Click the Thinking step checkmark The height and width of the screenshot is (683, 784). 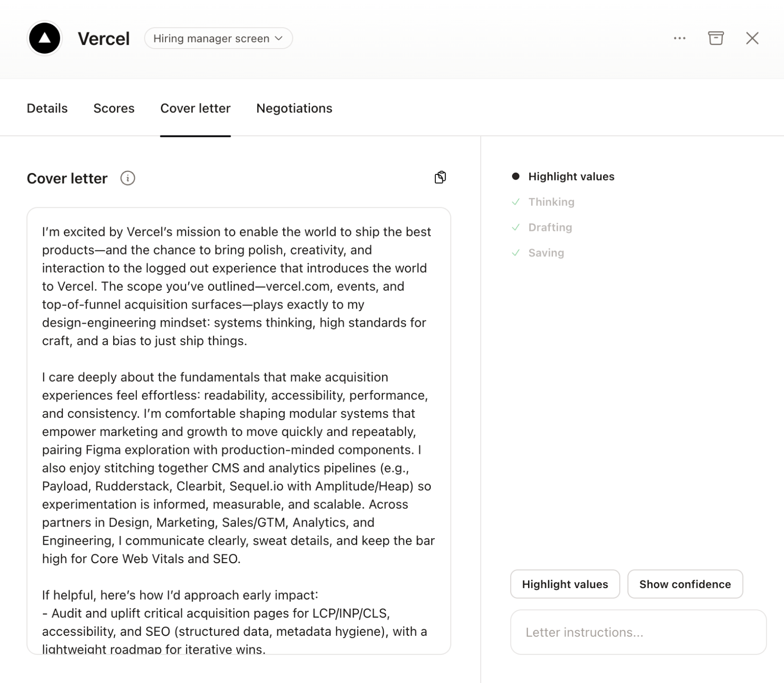coord(516,202)
